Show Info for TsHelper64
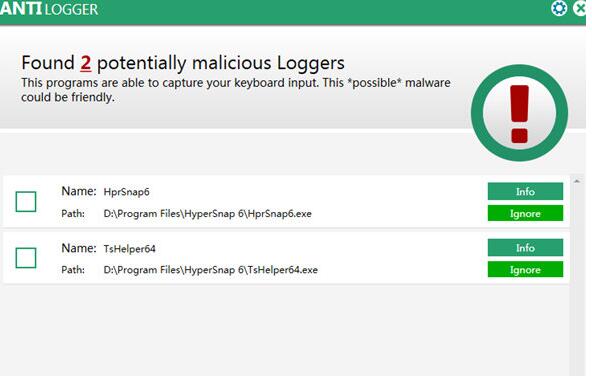 pyautogui.click(x=525, y=248)
